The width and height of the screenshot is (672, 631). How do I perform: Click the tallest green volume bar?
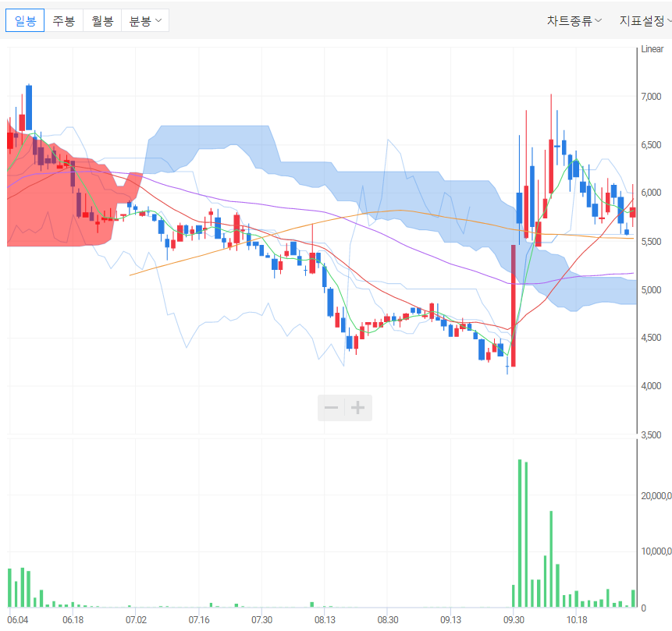coord(520,533)
